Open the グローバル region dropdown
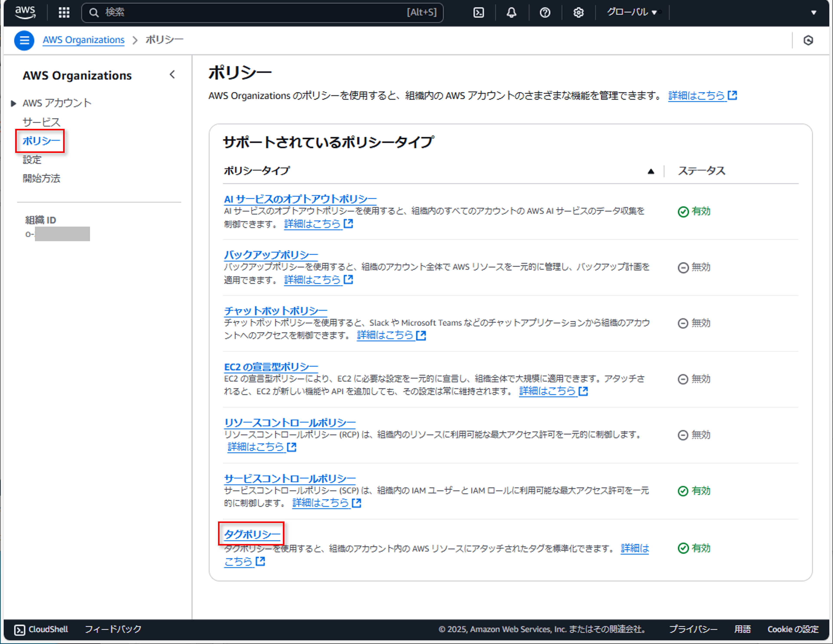Viewport: 833px width, 644px height. (632, 12)
